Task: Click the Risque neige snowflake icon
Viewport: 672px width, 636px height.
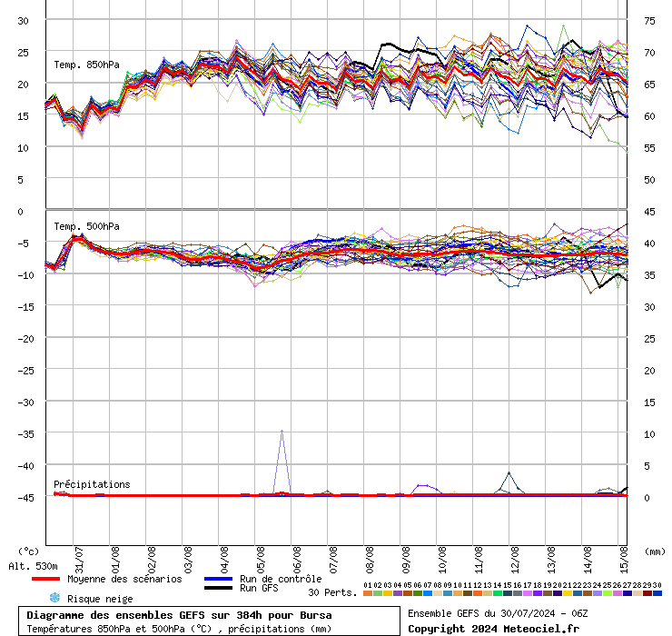Action: 54,598
